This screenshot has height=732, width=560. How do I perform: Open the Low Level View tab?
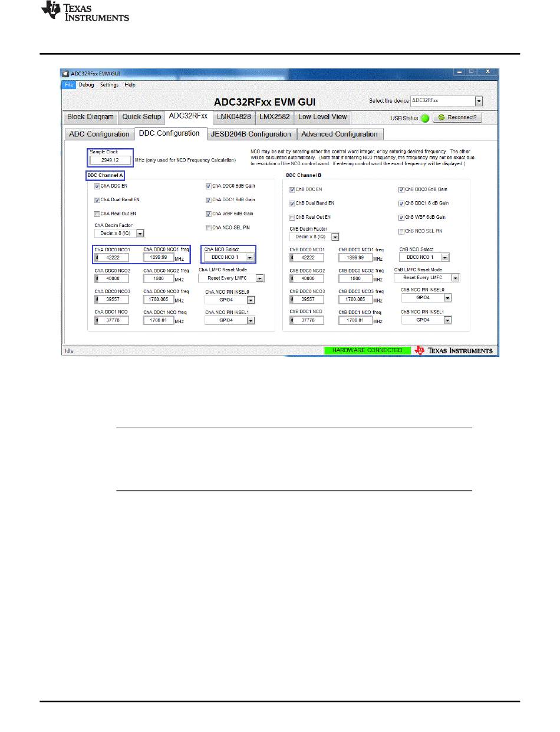323,117
